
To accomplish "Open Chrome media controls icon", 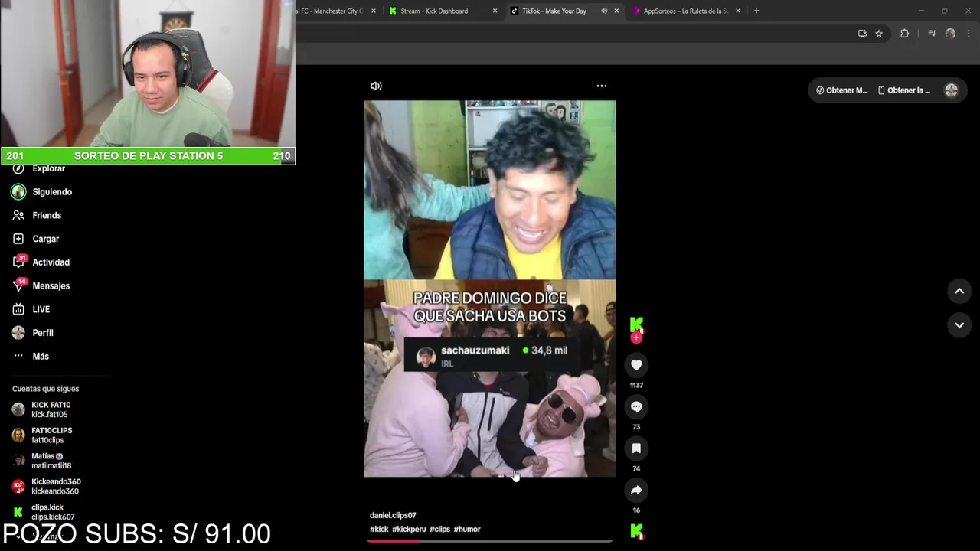I will 932,34.
